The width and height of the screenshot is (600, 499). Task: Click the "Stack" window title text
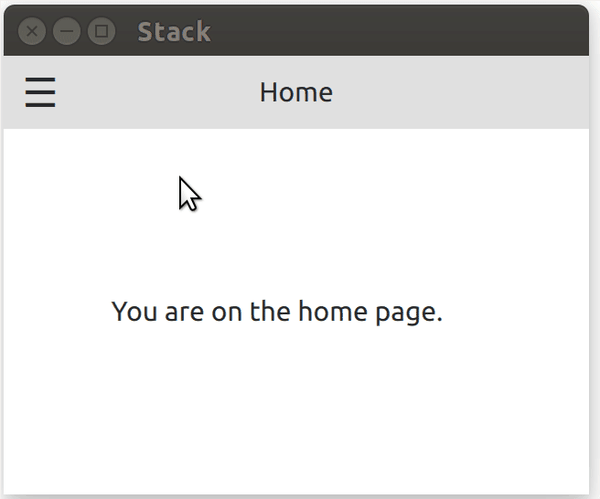click(x=174, y=32)
